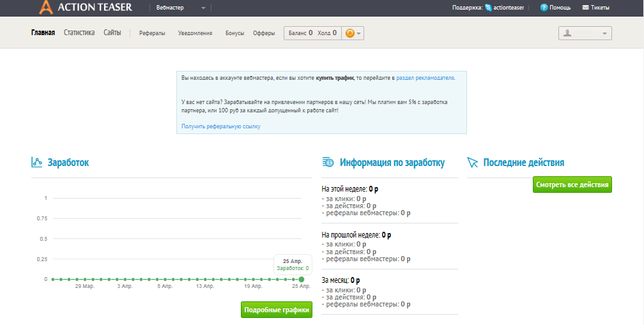Click the 29 Мар. axis label
This screenshot has width=644, height=325.
[x=84, y=287]
